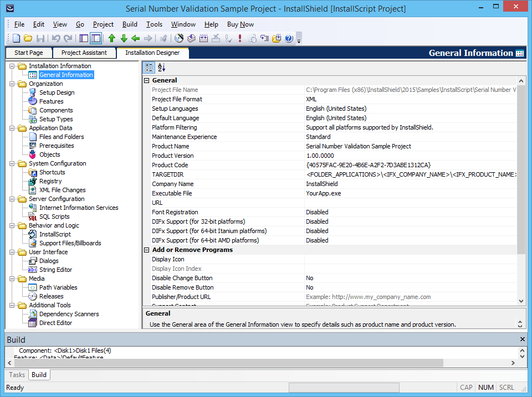The height and width of the screenshot is (397, 532).
Task: Click the Buy Now menu item
Action: 240,24
